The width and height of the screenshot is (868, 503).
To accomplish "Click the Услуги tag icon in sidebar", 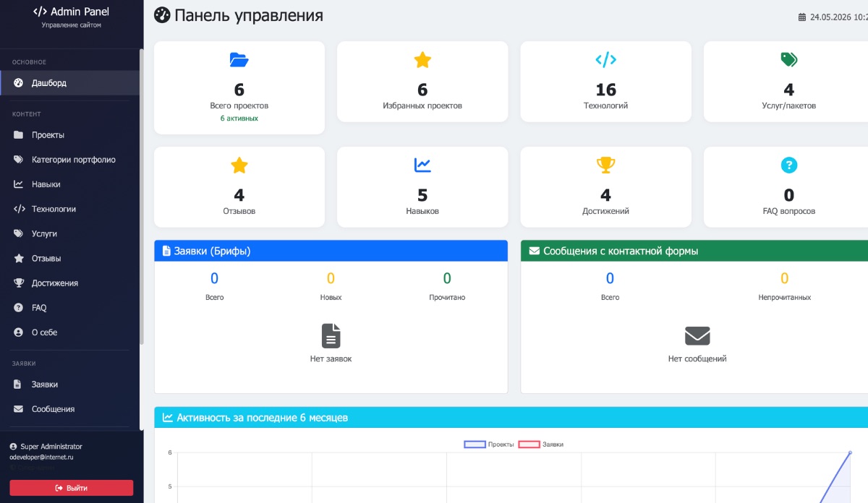I will click(18, 233).
